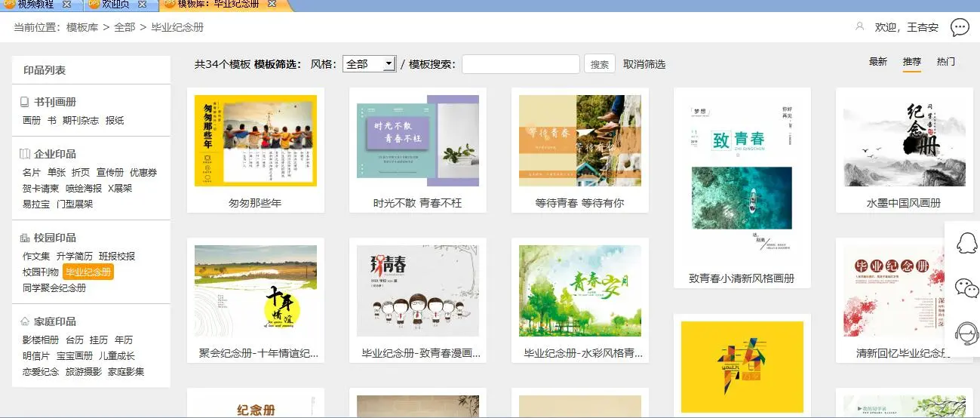Select 贺卡请柬 category
Image resolution: width=980 pixels, height=418 pixels.
point(41,189)
